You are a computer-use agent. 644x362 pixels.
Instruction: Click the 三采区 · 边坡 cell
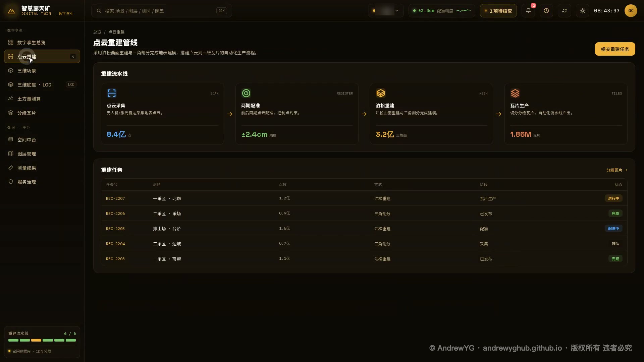pyautogui.click(x=167, y=244)
